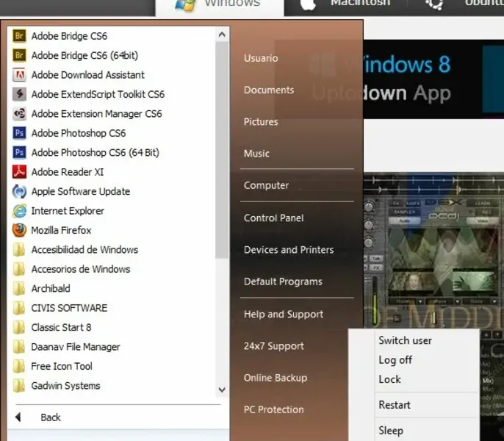This screenshot has height=441, width=504.
Task: Switch to the Macintosh tab
Action: pyautogui.click(x=360, y=3)
